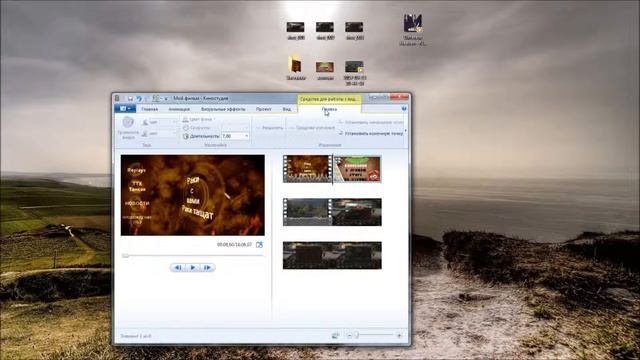The image size is (640, 360).
Task: Click the Установить конечную точку button
Action: click(371, 133)
